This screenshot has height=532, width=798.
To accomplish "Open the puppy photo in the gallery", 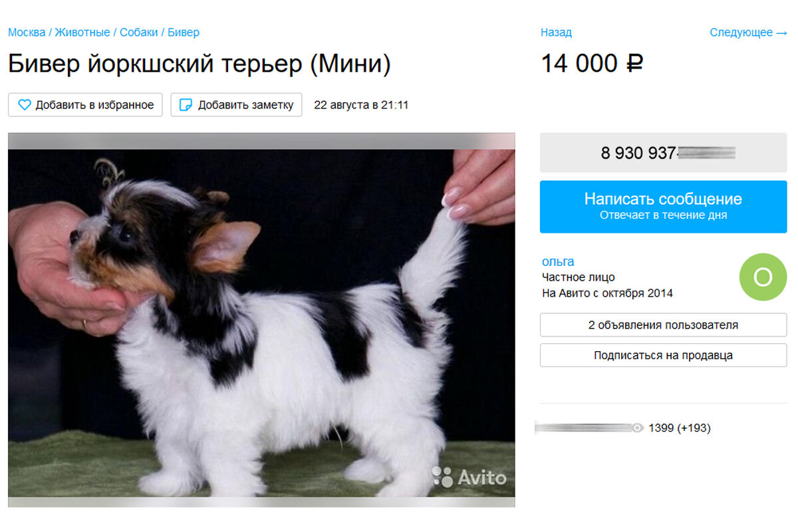I will (261, 321).
